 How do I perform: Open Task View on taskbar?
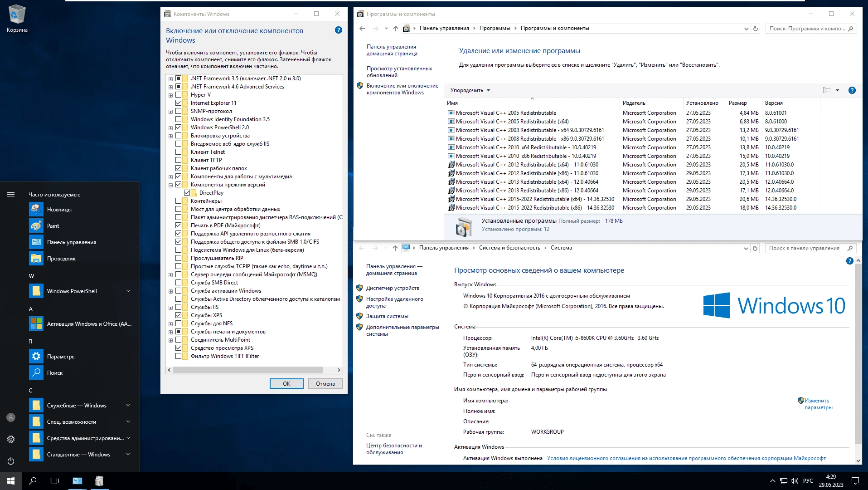pos(54,481)
